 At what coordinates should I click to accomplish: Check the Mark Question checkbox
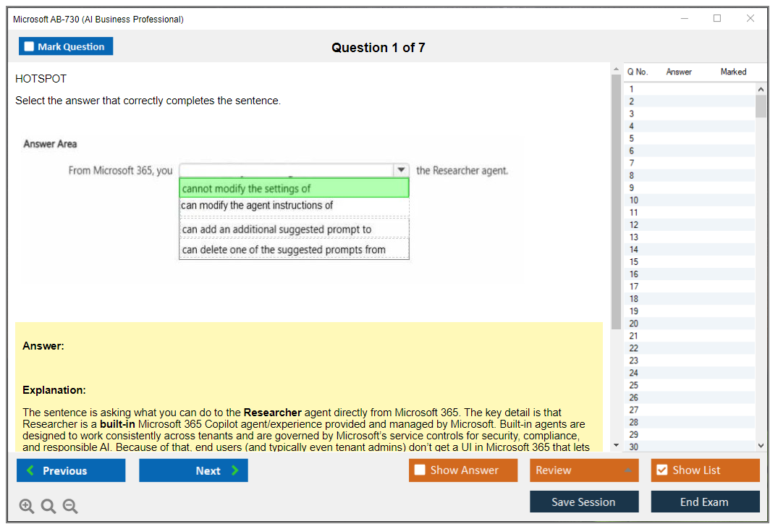[29, 46]
